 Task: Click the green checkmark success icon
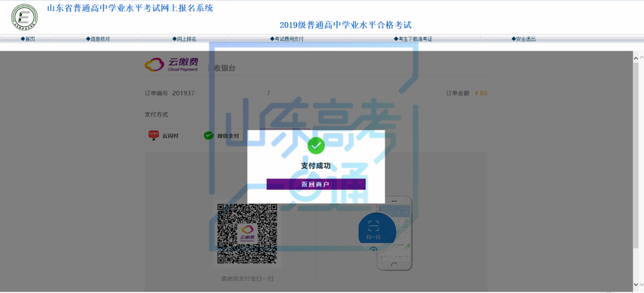315,145
